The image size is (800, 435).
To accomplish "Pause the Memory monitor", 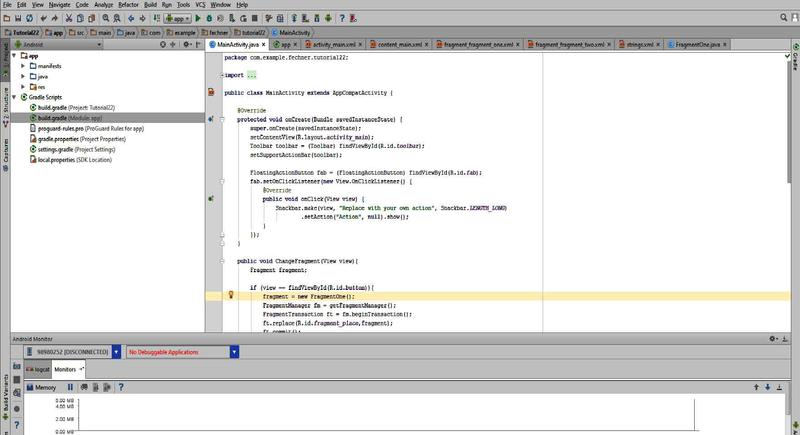I will pyautogui.click(x=70, y=388).
